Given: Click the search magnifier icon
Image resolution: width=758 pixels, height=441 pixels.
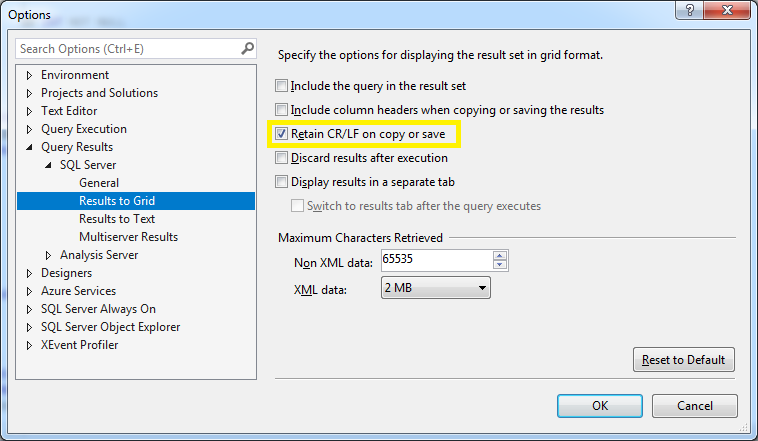Looking at the screenshot, I should (x=247, y=48).
